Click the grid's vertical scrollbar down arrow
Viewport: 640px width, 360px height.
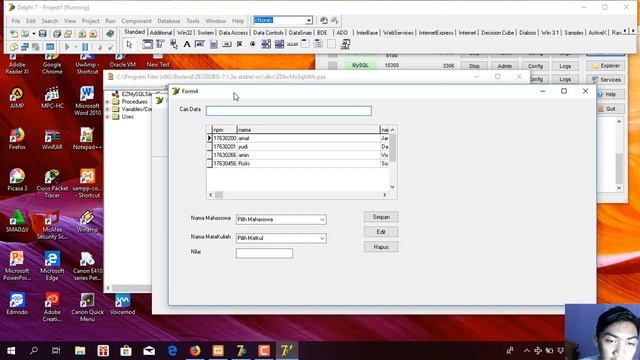tap(392, 187)
